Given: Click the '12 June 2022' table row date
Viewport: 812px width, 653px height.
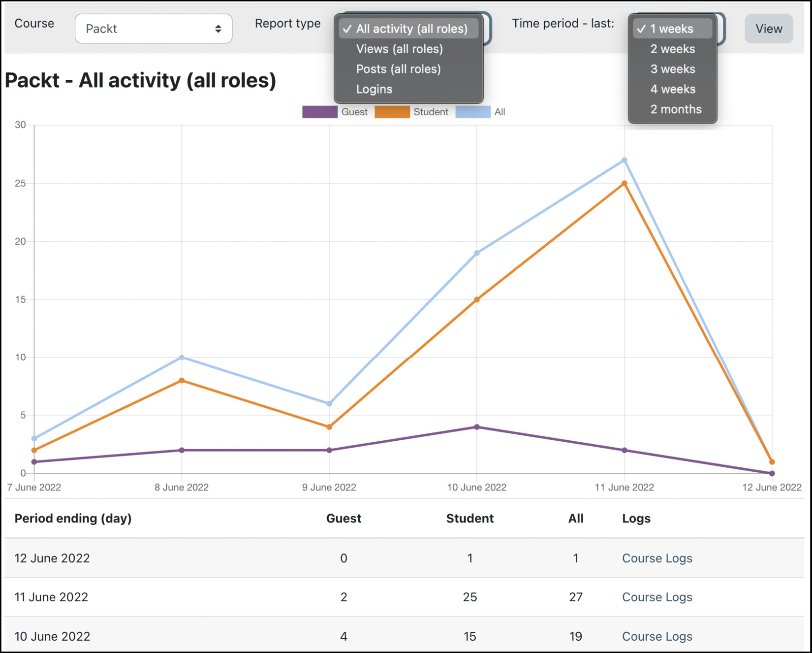Looking at the screenshot, I should coord(52,558).
